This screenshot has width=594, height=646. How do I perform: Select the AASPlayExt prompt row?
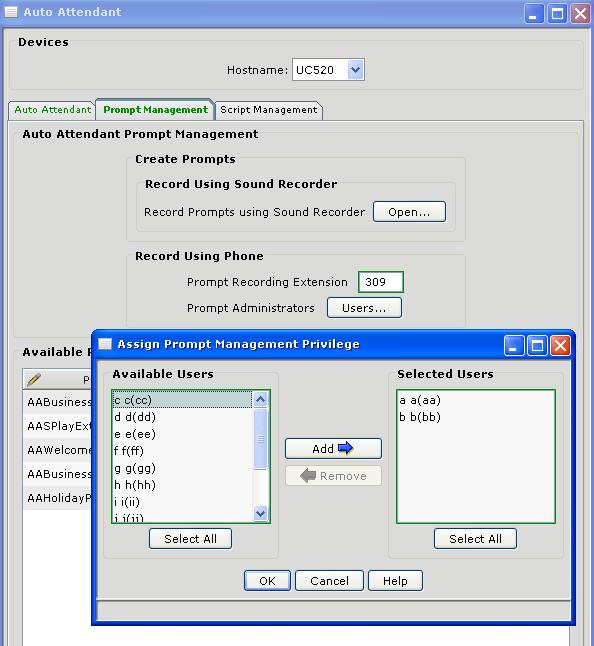point(57,426)
